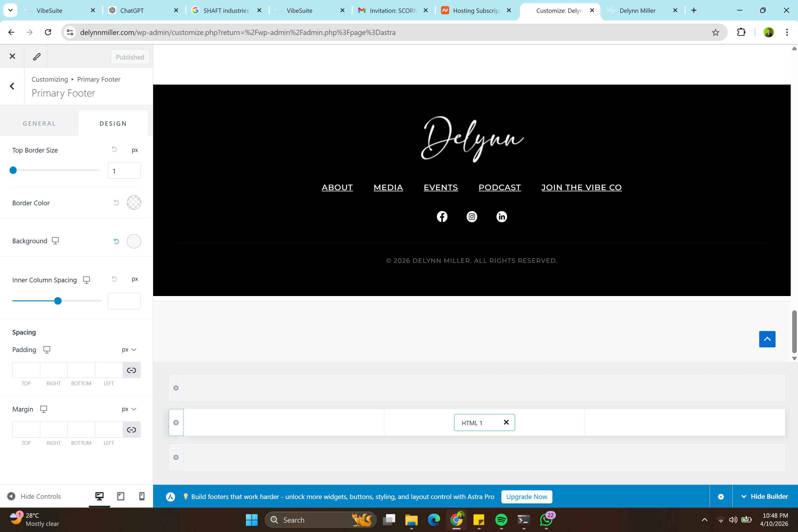Screen dimensions: 798x532
Task: Reset Top Border Size value
Action: point(114,150)
